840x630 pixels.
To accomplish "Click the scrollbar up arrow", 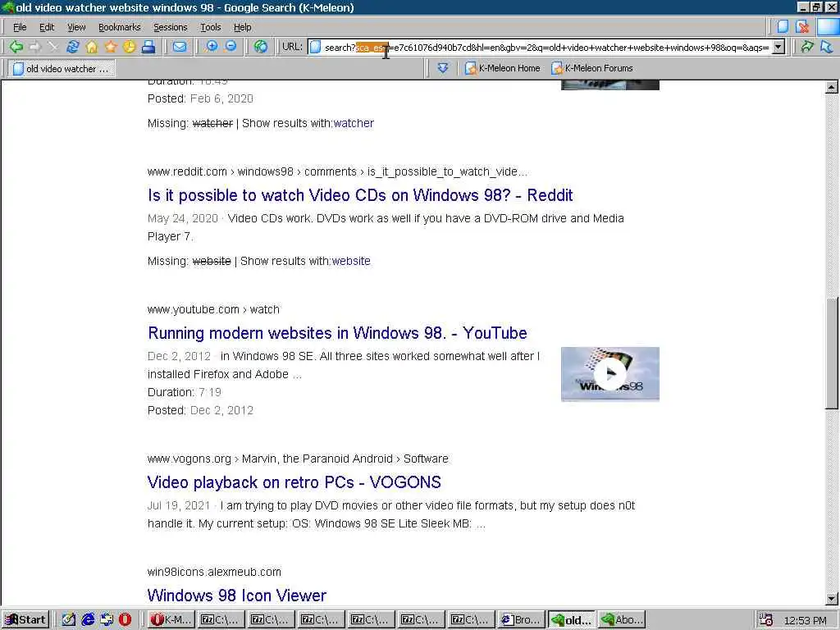I will pos(832,87).
